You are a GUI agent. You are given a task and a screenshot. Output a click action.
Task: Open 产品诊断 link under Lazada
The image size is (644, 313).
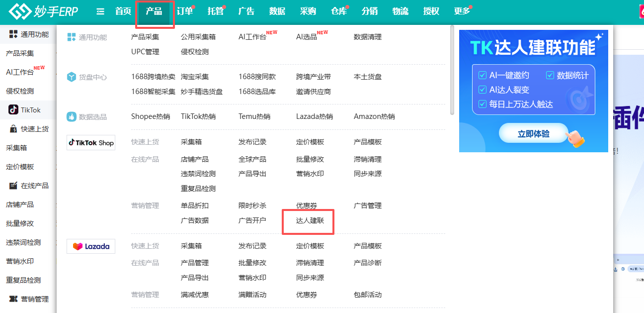click(x=368, y=263)
